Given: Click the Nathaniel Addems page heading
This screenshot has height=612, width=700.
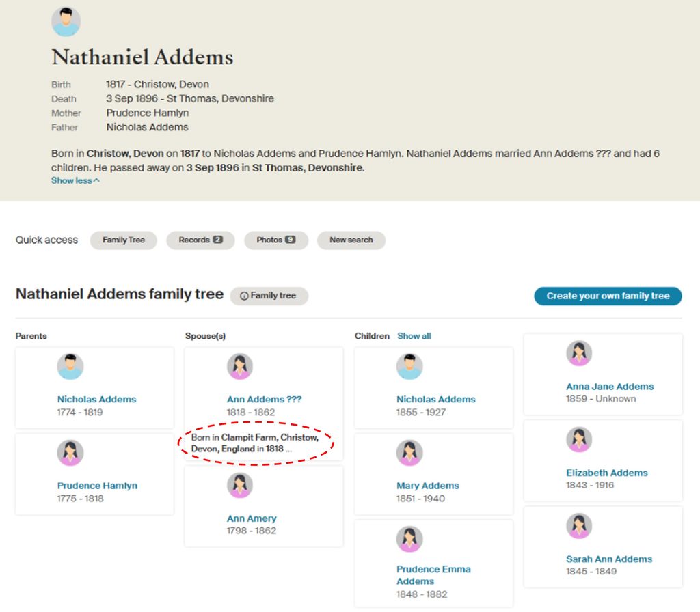Looking at the screenshot, I should tap(142, 57).
